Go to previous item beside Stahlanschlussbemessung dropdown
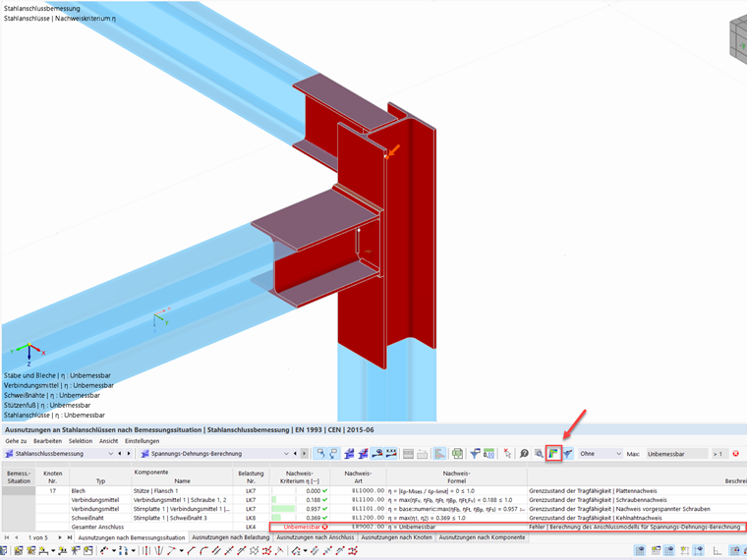 120,453
